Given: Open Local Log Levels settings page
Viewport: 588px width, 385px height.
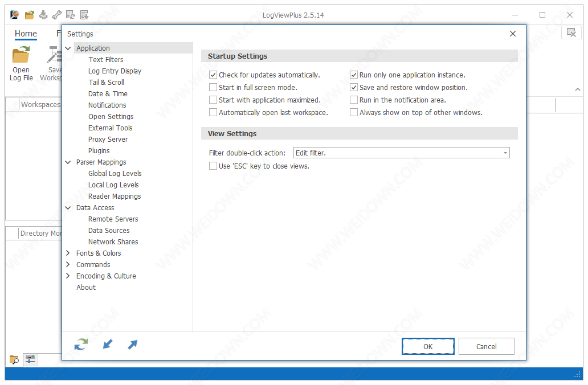Looking at the screenshot, I should tap(113, 185).
